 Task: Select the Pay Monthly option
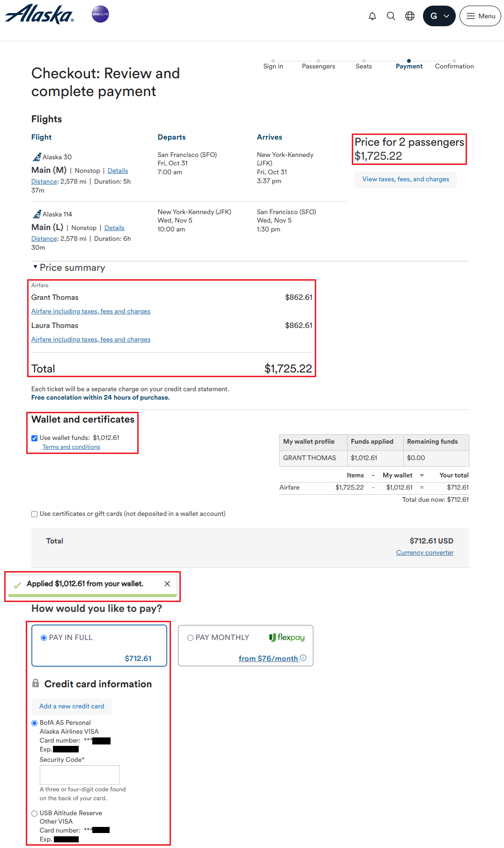click(x=191, y=638)
